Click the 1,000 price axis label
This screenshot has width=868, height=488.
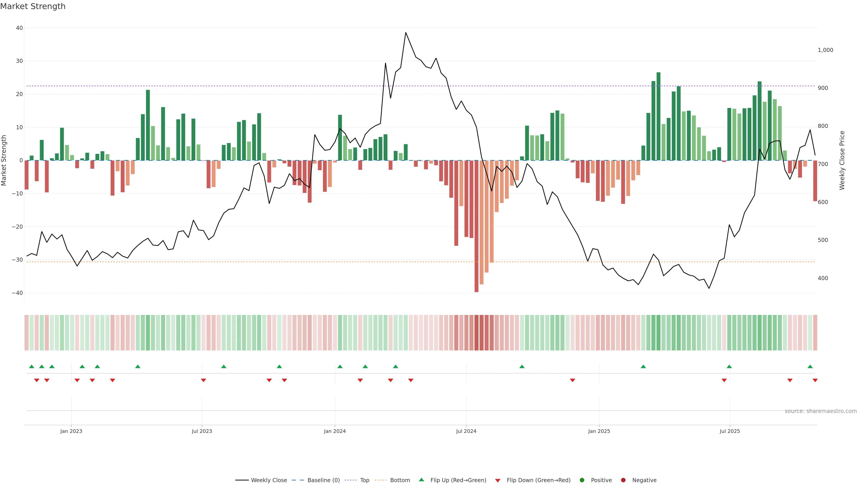825,50
